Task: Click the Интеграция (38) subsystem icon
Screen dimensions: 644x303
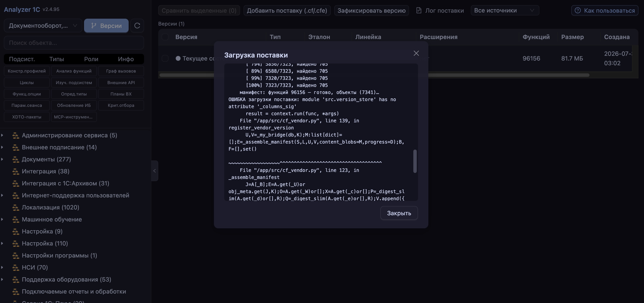Action: 16,171
